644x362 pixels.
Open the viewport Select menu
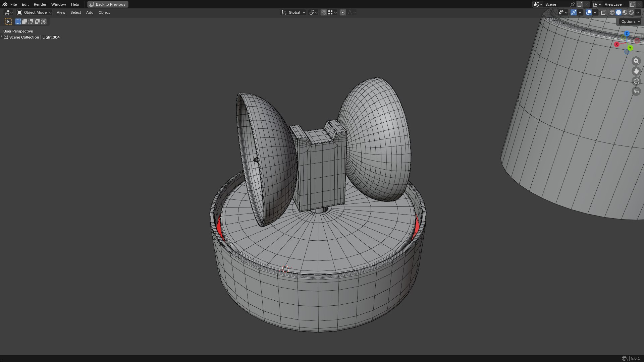[x=75, y=12]
